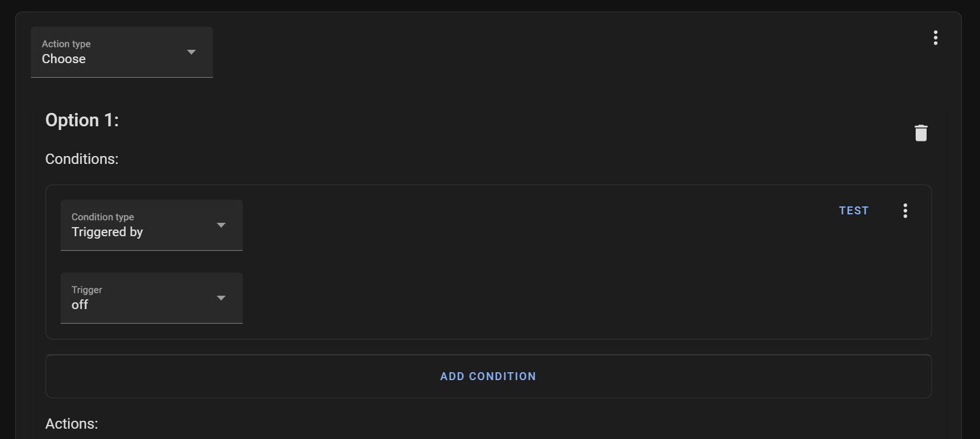Delete Option 1 with the trash icon
The width and height of the screenshot is (980, 439).
point(921,133)
